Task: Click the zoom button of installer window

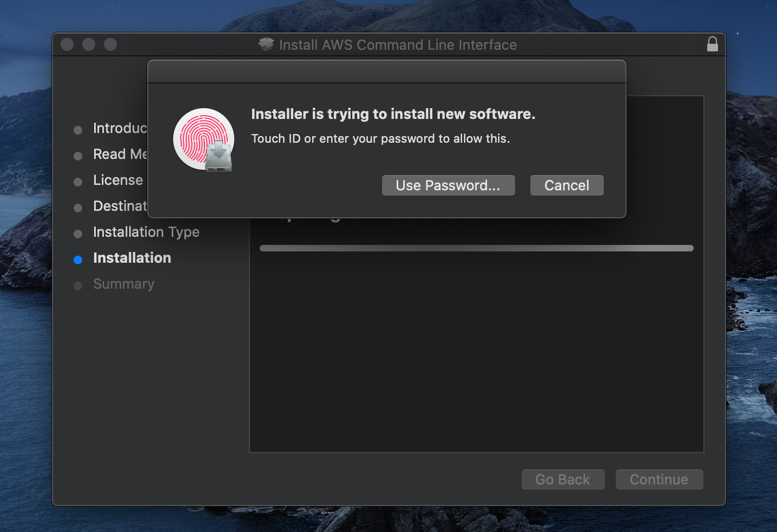Action: click(110, 44)
